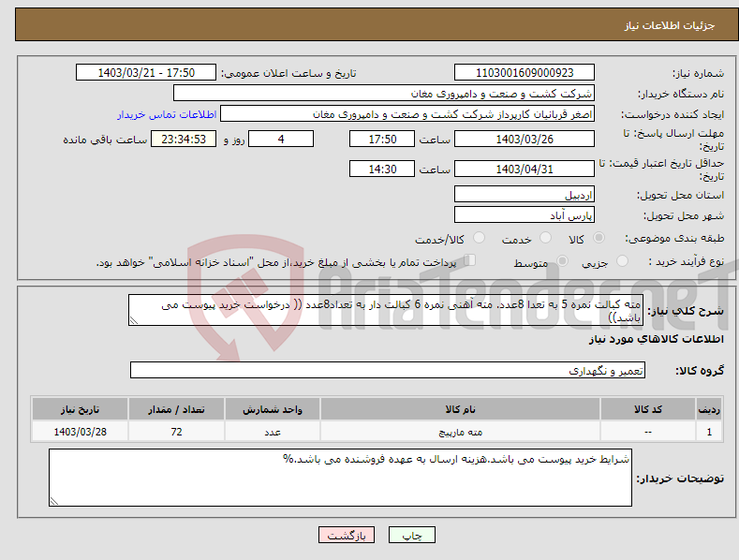Select the متوسط purchase type radio
The image size is (739, 560).
tap(562, 260)
